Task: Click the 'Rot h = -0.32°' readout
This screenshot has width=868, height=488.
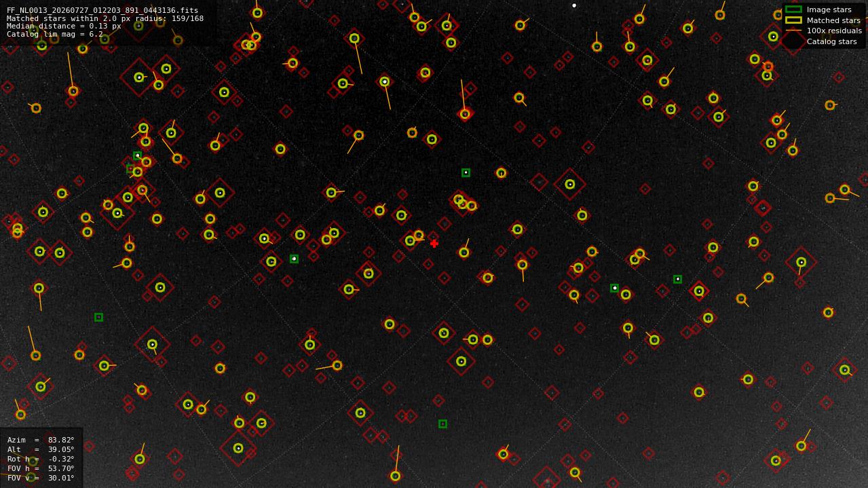Action: click(41, 459)
